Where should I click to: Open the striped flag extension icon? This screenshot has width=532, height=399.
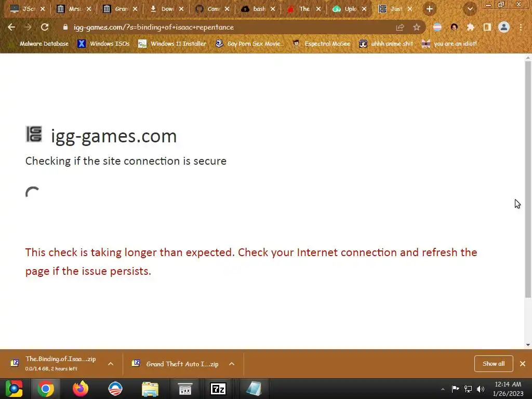pyautogui.click(x=437, y=27)
